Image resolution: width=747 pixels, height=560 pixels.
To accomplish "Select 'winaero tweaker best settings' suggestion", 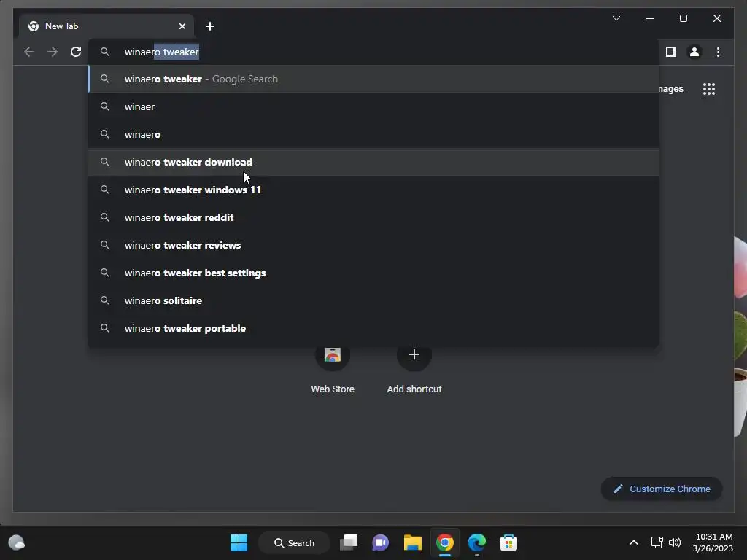I will point(373,273).
